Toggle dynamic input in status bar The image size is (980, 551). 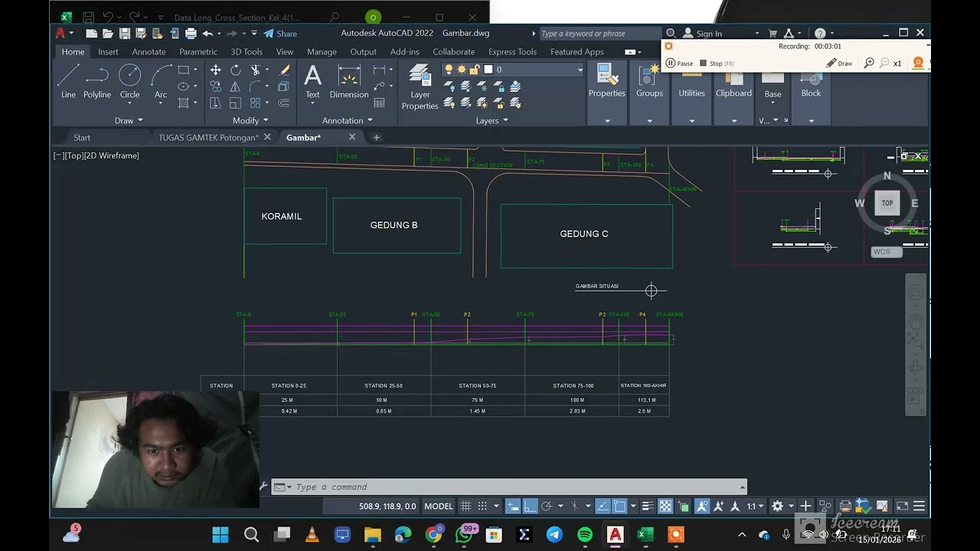(513, 506)
